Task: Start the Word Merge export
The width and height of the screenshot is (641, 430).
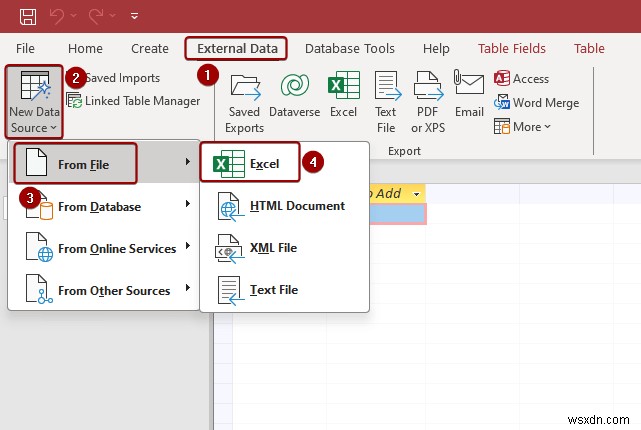Action: pyautogui.click(x=536, y=103)
